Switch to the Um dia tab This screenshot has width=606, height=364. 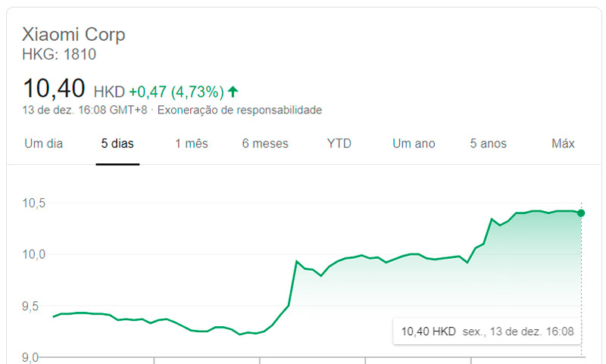(44, 144)
